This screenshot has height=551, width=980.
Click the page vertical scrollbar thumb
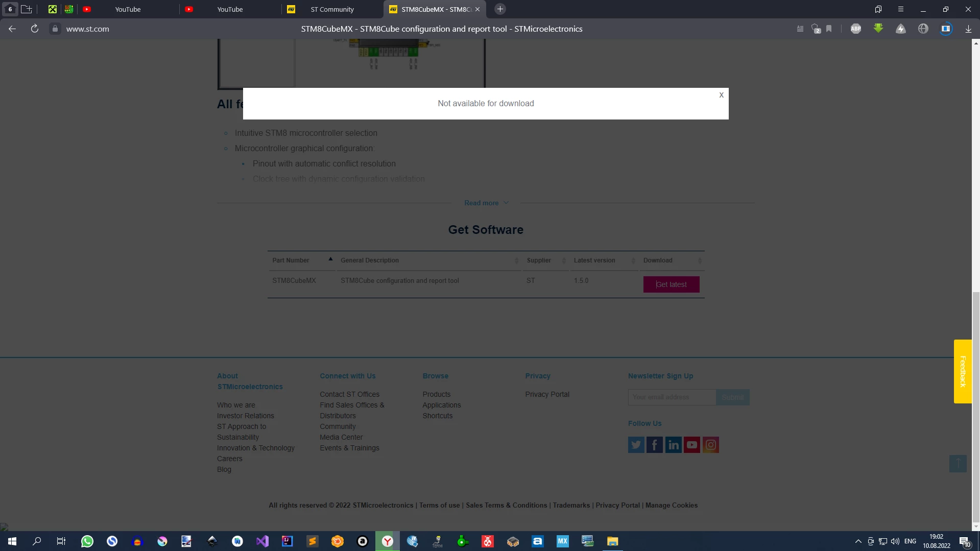pos(976,407)
